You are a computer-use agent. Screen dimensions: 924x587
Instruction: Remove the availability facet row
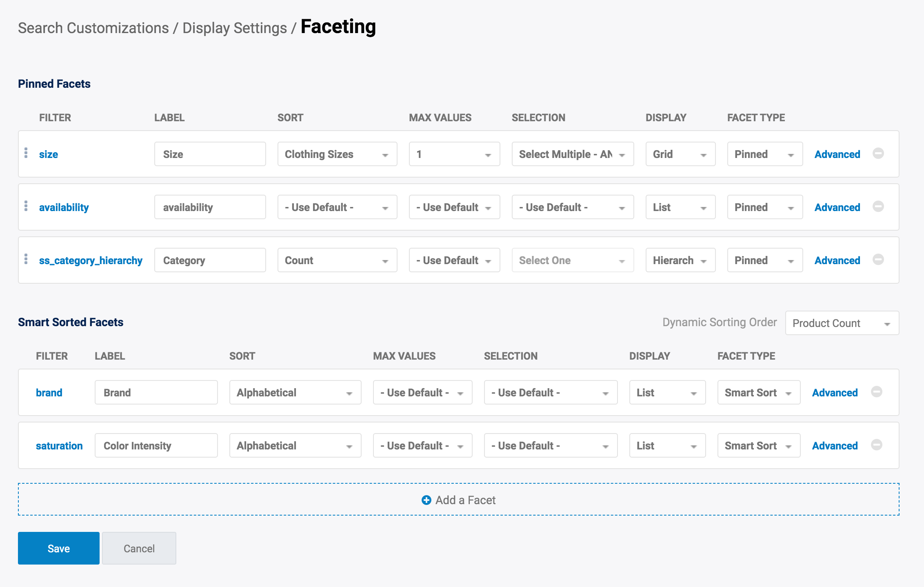(878, 207)
